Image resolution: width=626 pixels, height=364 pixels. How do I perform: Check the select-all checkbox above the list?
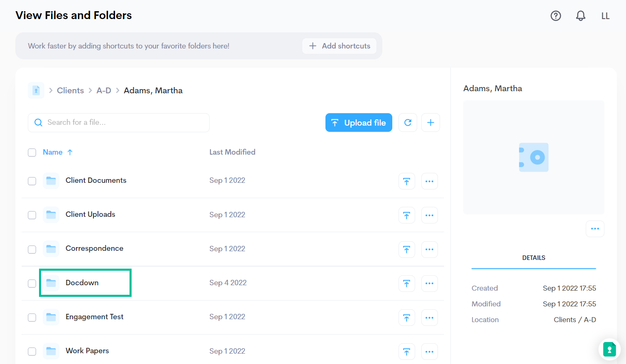[32, 152]
